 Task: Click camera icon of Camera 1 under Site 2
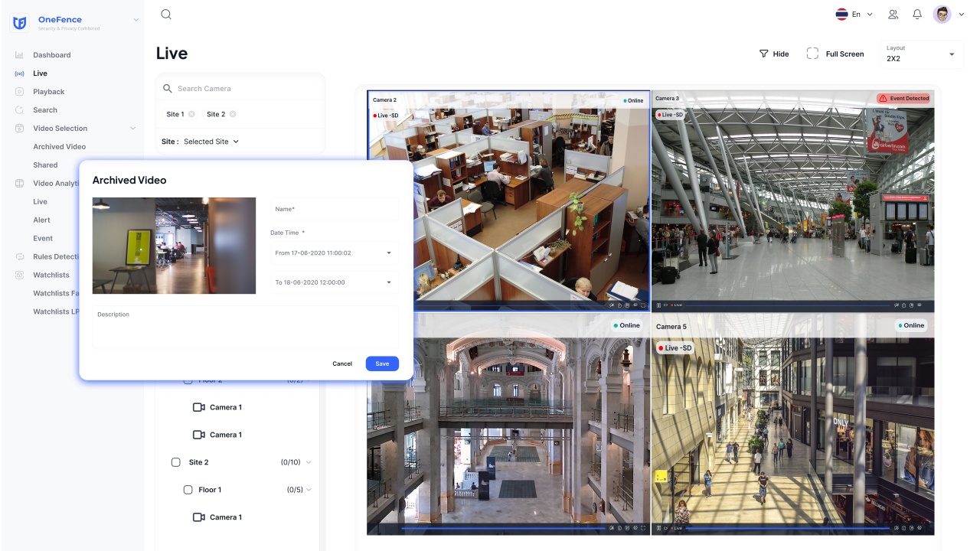tap(198, 517)
